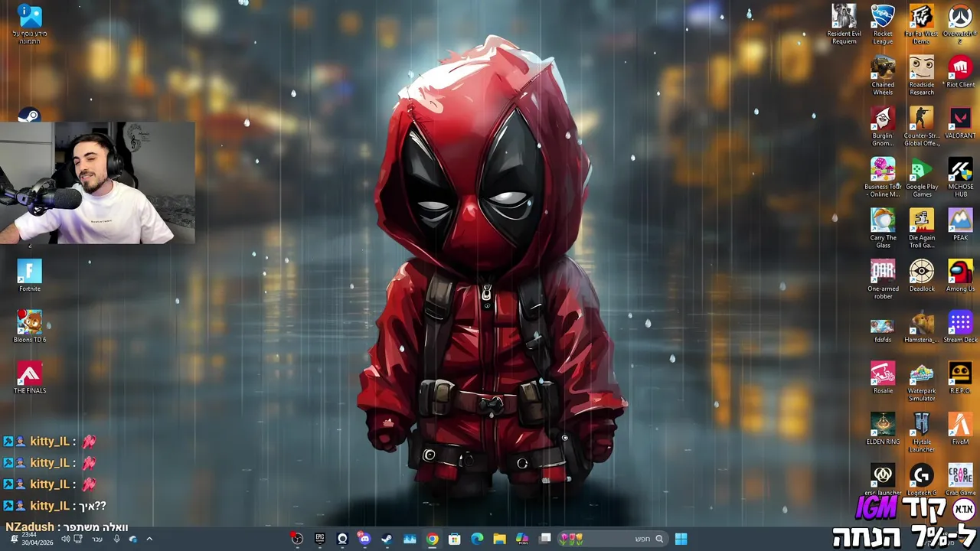The width and height of the screenshot is (980, 551).
Task: Open Discord from the taskbar
Action: (364, 539)
